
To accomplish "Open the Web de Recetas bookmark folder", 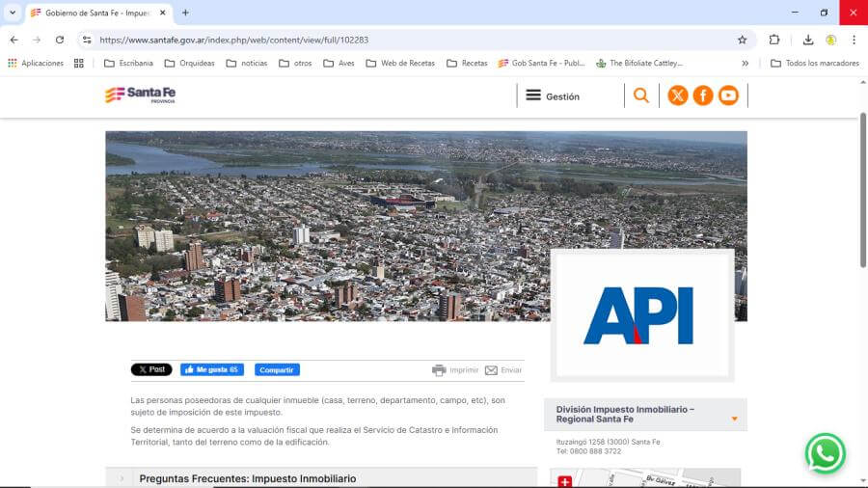I will click(x=400, y=63).
